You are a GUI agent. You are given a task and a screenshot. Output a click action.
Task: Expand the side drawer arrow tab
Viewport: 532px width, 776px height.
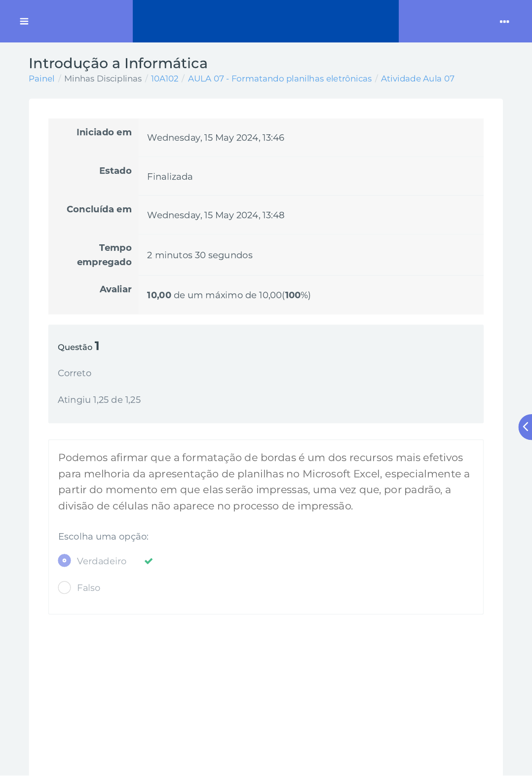(x=526, y=427)
